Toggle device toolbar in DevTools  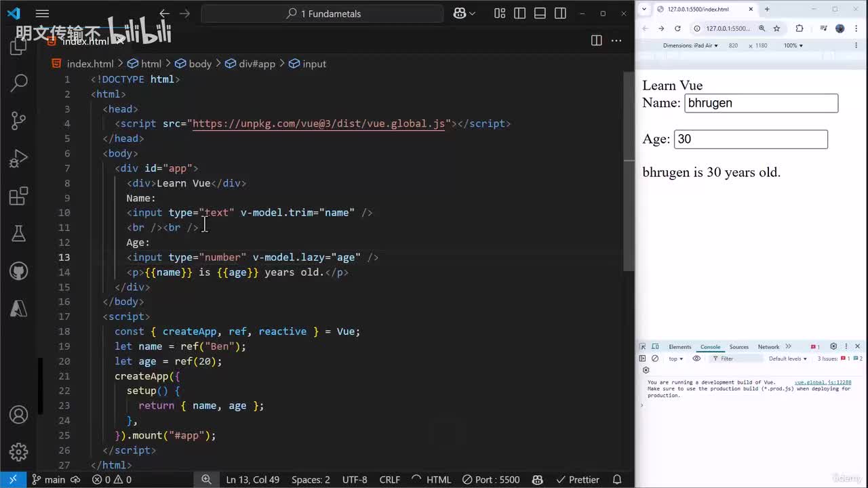pos(655,346)
